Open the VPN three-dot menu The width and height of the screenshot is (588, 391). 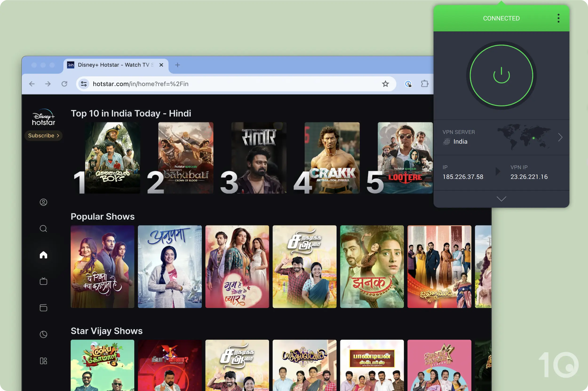tap(558, 18)
